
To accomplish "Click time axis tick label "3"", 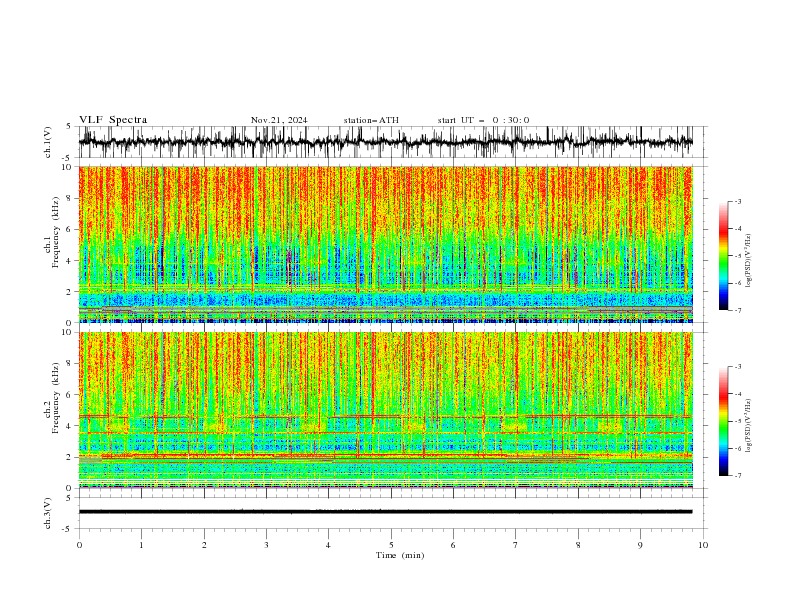I will pyautogui.click(x=266, y=545).
